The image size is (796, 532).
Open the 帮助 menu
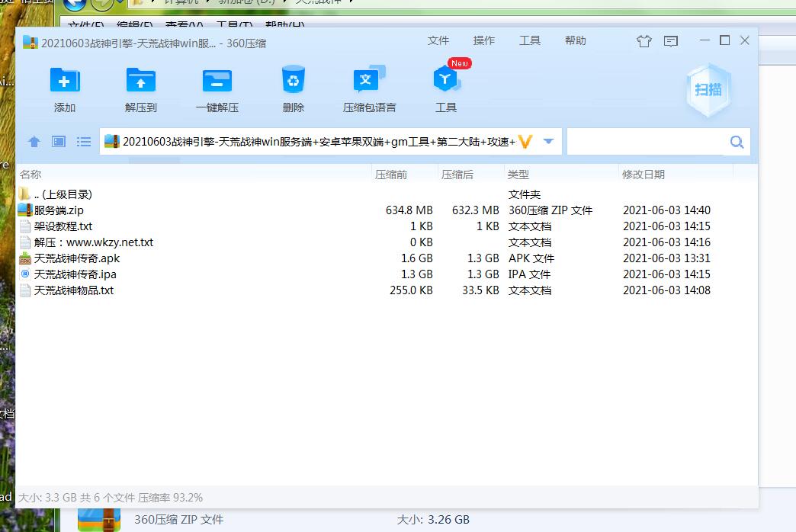(x=576, y=40)
